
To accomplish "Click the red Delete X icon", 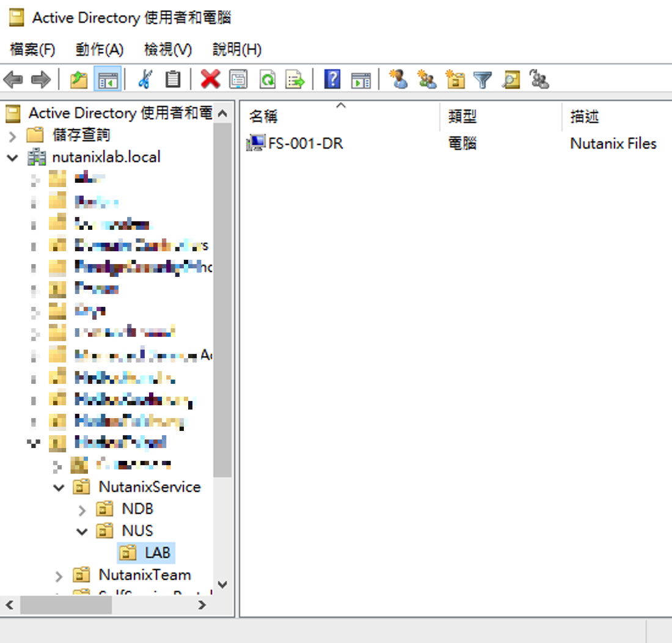I will tap(210, 79).
